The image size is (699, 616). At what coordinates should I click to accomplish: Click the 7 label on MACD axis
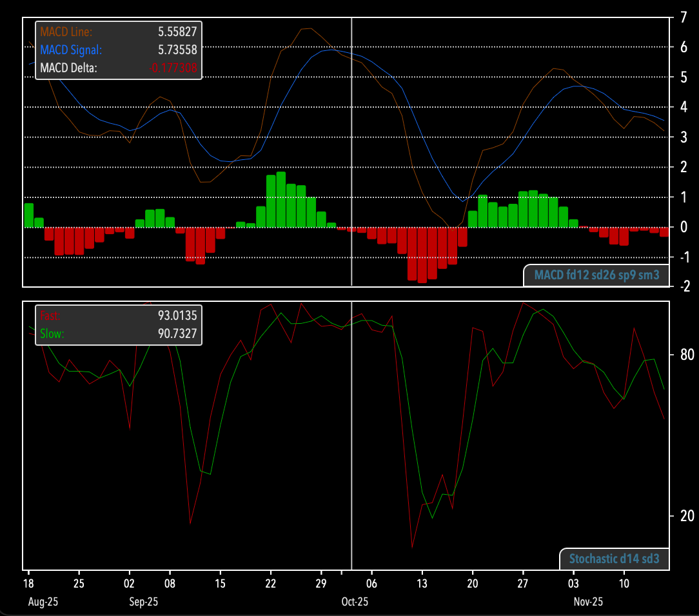pos(682,17)
